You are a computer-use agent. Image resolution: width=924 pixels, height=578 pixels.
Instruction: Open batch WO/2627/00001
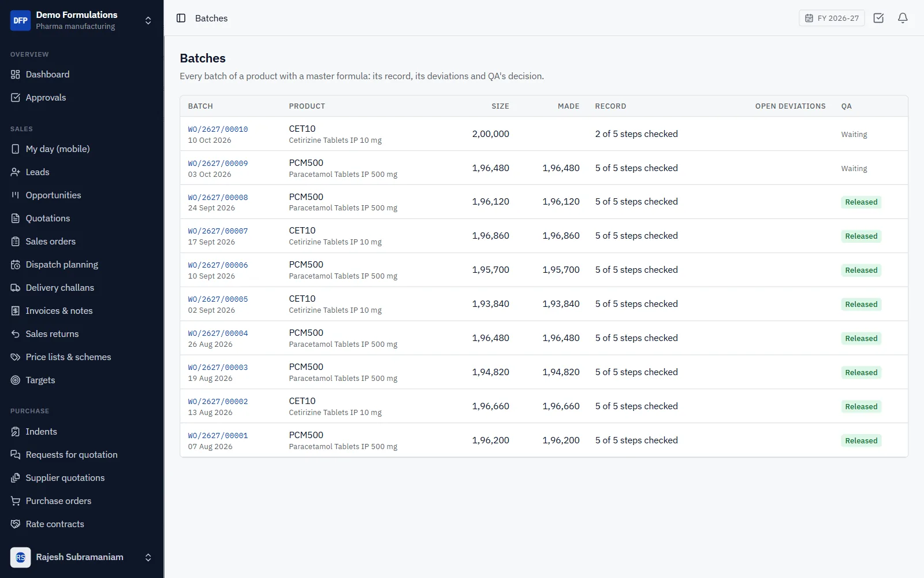pos(218,436)
